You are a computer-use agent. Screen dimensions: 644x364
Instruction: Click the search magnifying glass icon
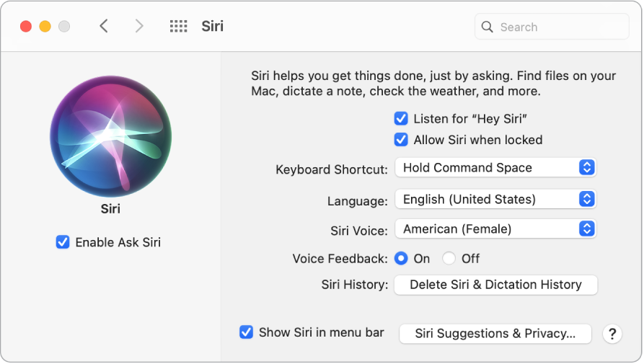487,27
